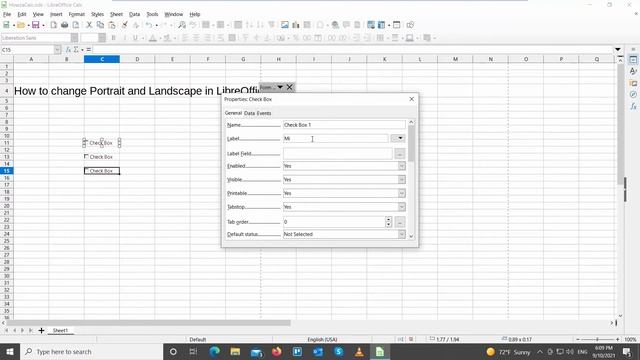
Task: Click the Copy icon in toolbar
Action: tap(100, 25)
